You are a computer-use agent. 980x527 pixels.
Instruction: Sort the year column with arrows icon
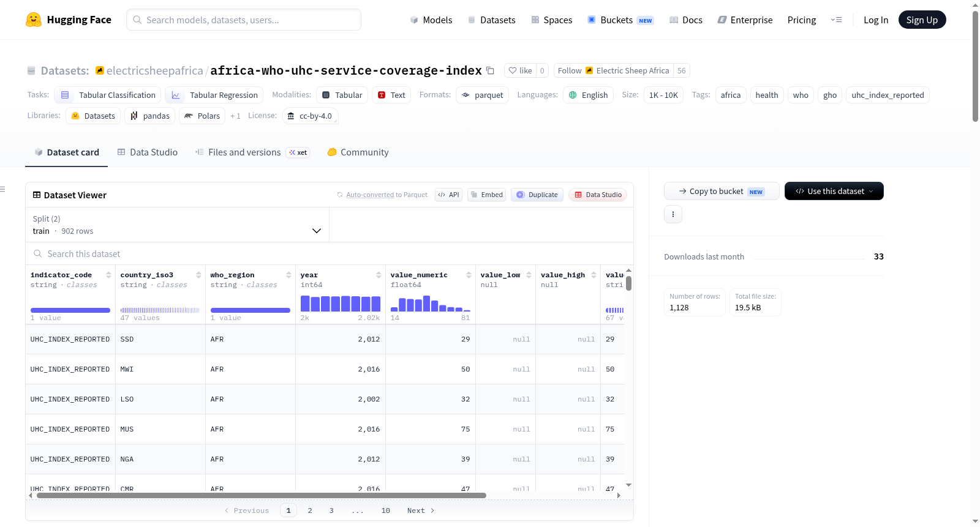point(379,275)
